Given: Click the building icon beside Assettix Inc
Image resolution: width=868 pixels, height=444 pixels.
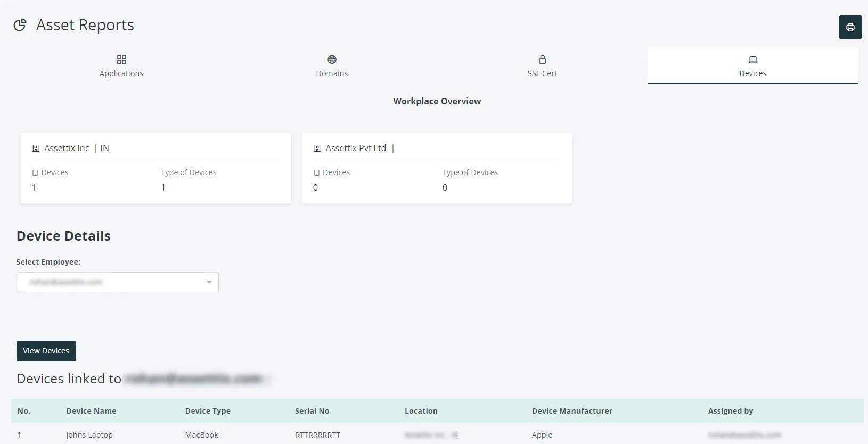Looking at the screenshot, I should click(x=36, y=149).
